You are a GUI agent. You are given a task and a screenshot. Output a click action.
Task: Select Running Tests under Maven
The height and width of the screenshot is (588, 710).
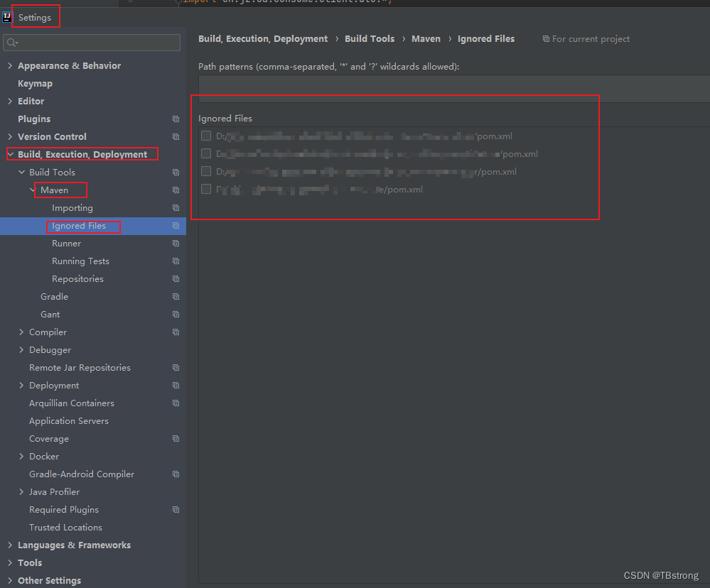click(x=80, y=261)
